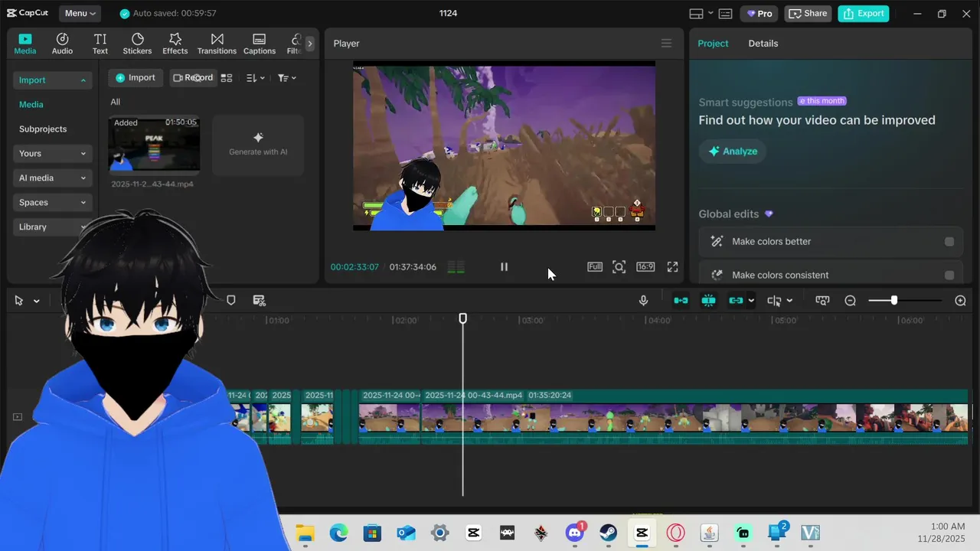Open the layout switcher dropdown

click(701, 14)
